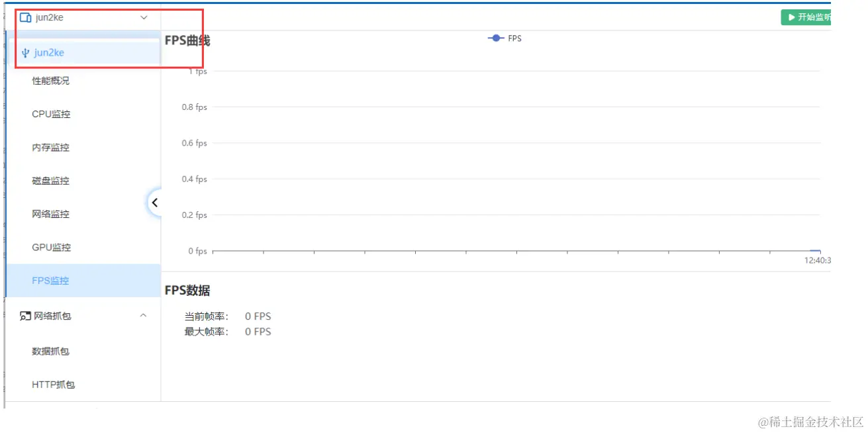Click the green 开始监听 button
868x433 pixels.
806,17
